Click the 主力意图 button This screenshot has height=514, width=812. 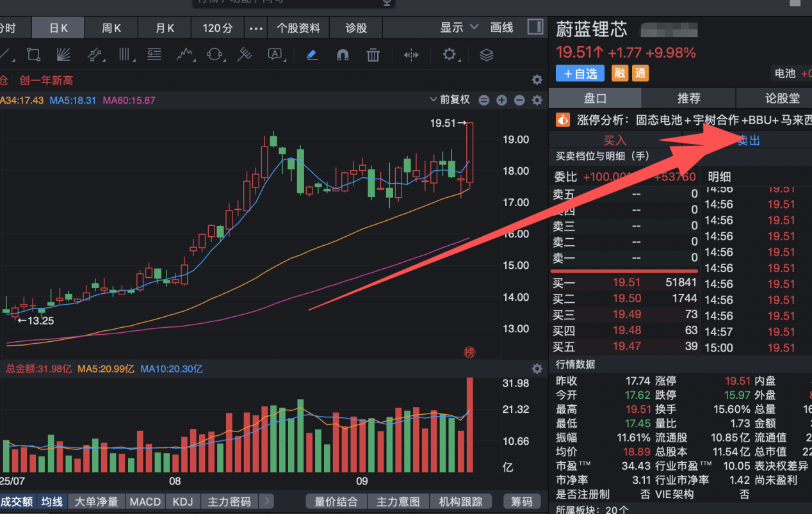tap(398, 501)
